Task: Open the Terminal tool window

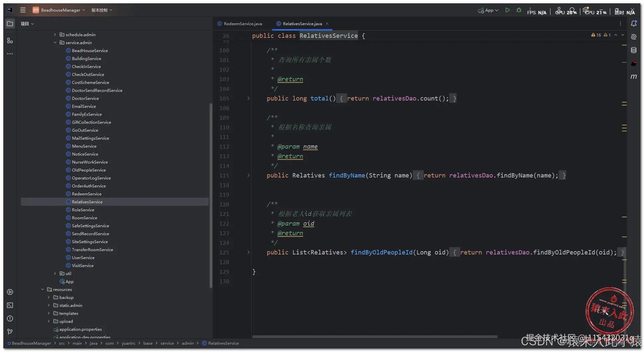Action: click(x=10, y=305)
